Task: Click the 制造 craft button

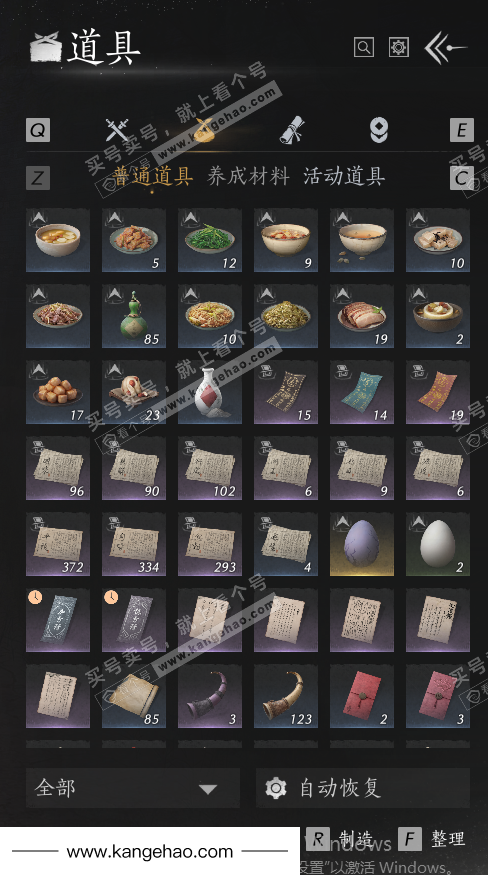Action: click(x=340, y=839)
